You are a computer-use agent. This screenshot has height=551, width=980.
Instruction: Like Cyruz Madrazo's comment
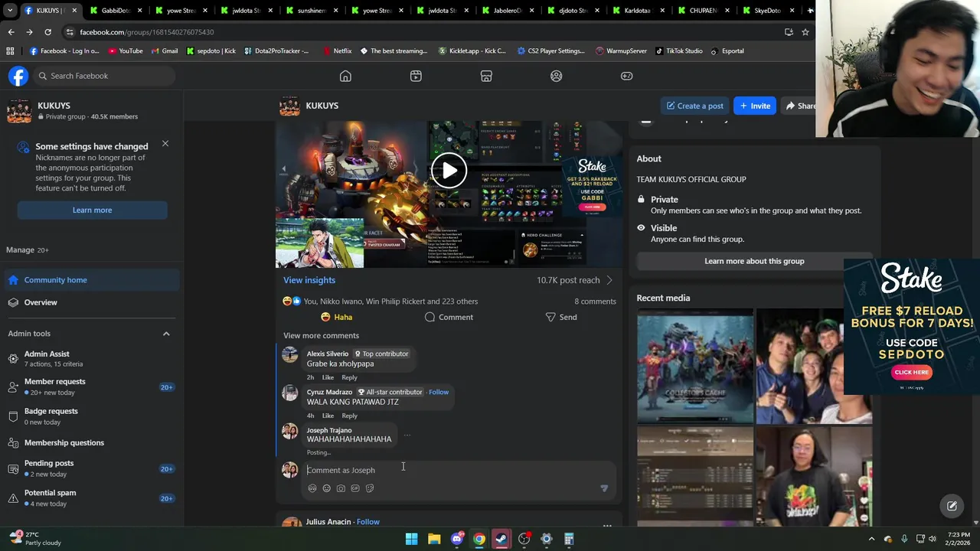328,416
